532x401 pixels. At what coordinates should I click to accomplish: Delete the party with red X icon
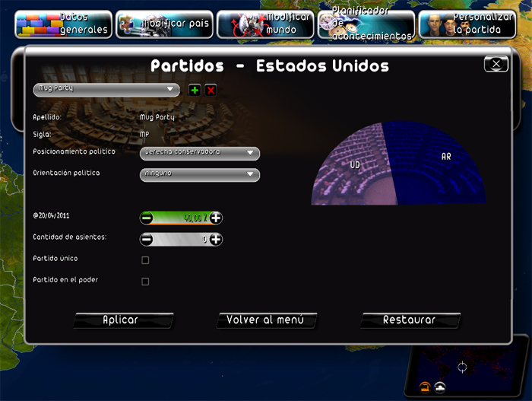(x=211, y=90)
